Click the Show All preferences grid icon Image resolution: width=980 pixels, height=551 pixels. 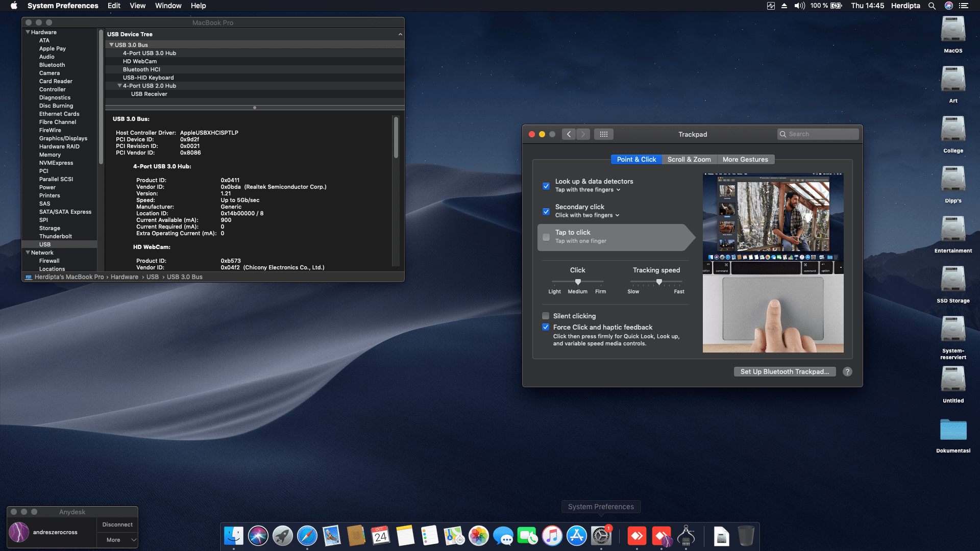click(x=603, y=134)
